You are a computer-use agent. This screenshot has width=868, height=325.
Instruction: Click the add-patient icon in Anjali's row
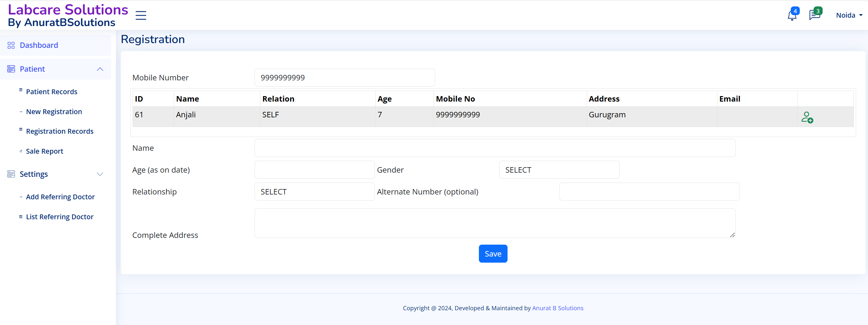pyautogui.click(x=807, y=117)
